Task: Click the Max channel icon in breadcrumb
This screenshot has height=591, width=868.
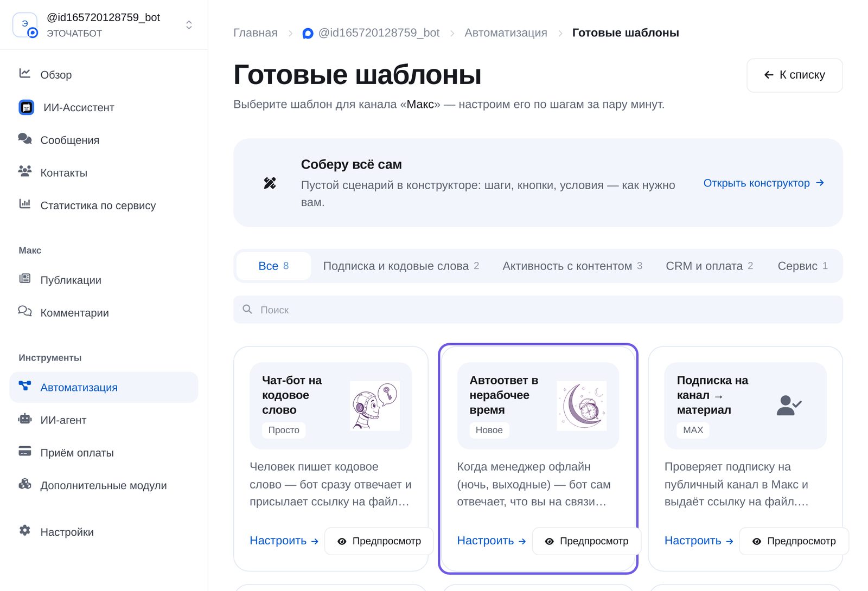Action: [308, 34]
